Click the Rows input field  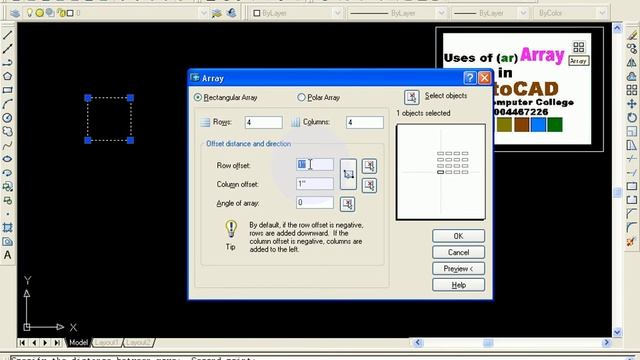click(264, 122)
